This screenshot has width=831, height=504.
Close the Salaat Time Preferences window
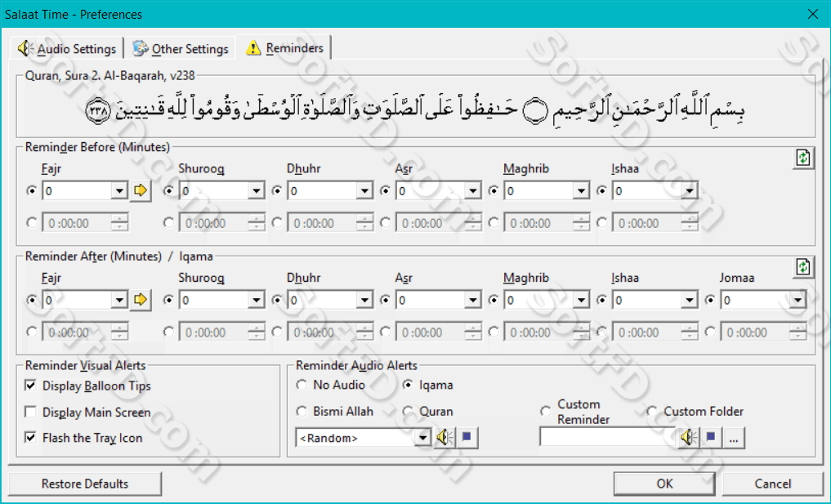813,15
